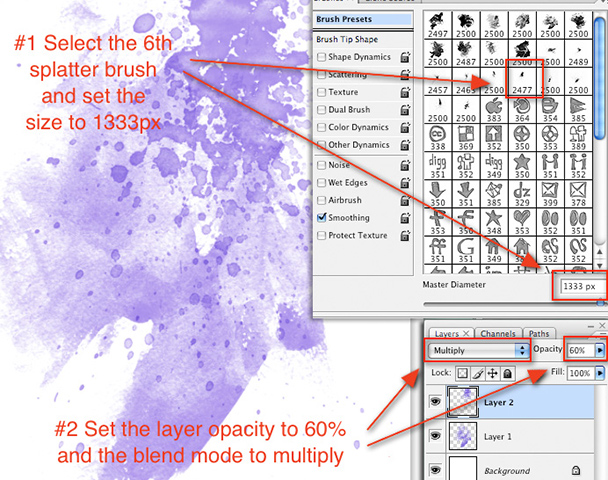Open Brush Presets section
The image size is (608, 480).
pos(363,19)
